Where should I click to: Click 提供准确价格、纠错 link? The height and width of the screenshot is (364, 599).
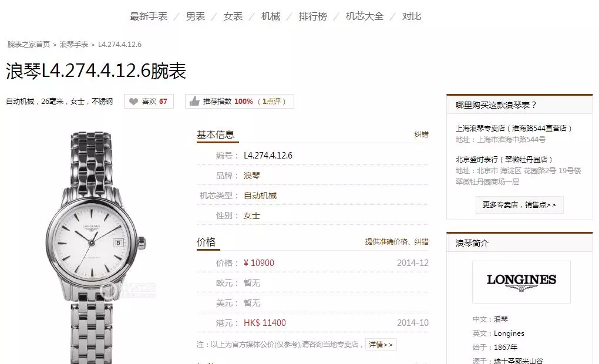coord(396,241)
